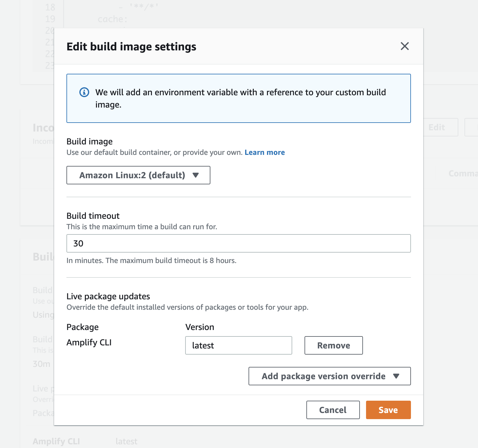Close the Edit build image settings dialog
The height and width of the screenshot is (448, 478).
point(404,46)
